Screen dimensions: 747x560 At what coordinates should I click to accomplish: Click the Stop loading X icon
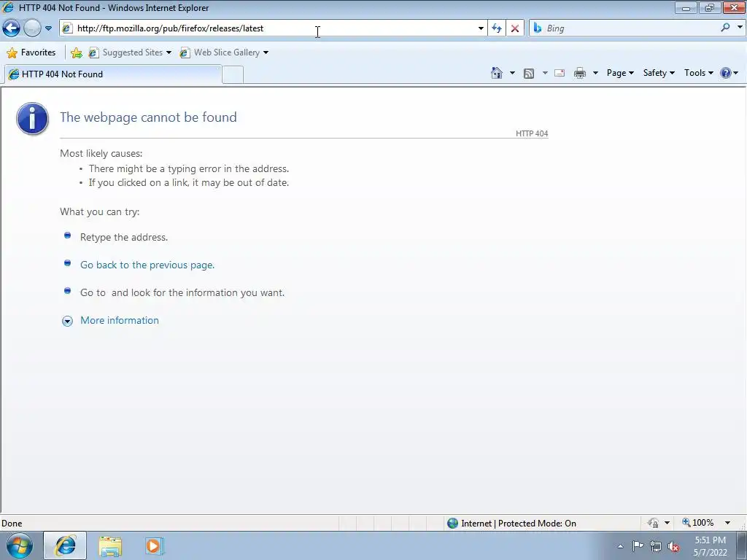(x=515, y=28)
